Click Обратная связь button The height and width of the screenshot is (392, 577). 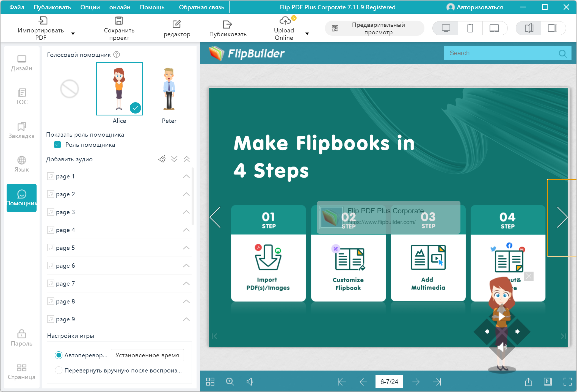(x=201, y=7)
